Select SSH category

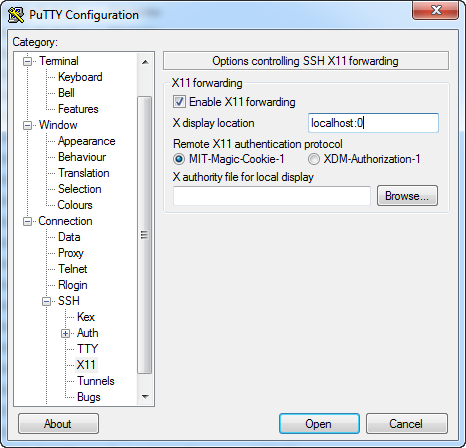(69, 301)
